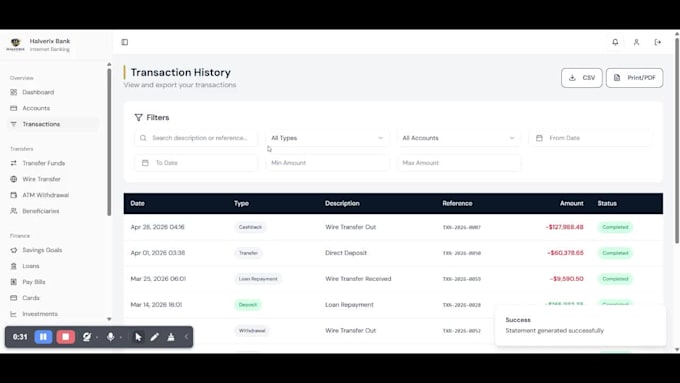680x383 pixels.
Task: Click the clear annotations broom icon
Action: (x=171, y=337)
